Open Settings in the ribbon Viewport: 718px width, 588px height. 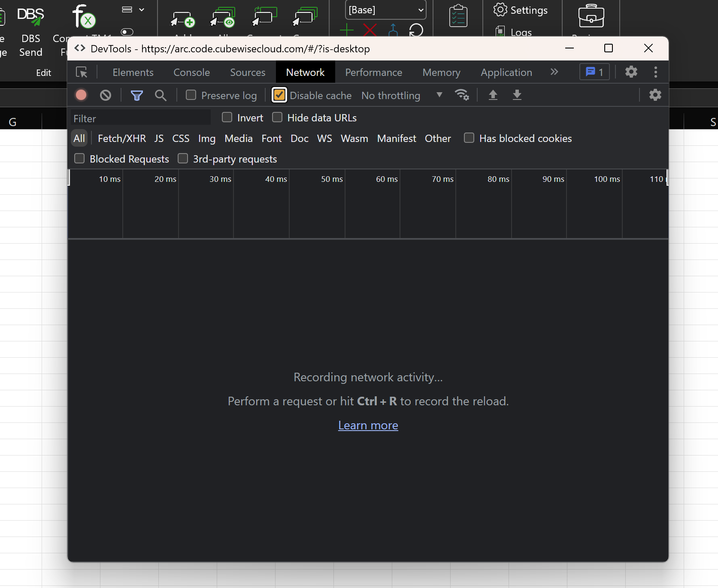[521, 10]
